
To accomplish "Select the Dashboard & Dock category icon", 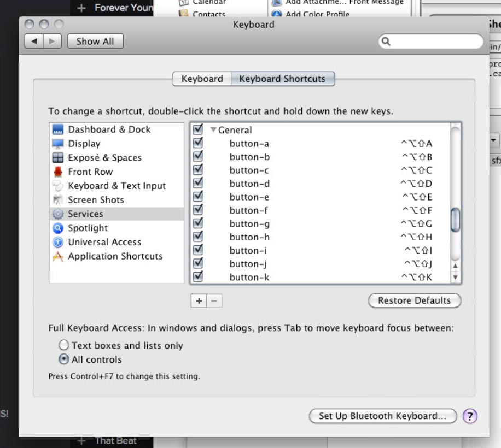I will coord(58,129).
